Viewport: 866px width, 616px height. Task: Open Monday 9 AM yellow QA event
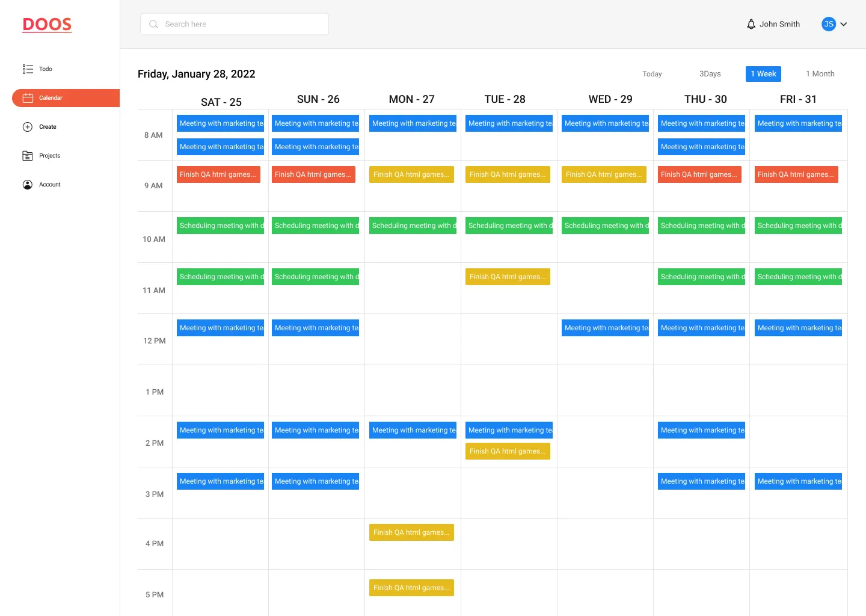pyautogui.click(x=411, y=174)
